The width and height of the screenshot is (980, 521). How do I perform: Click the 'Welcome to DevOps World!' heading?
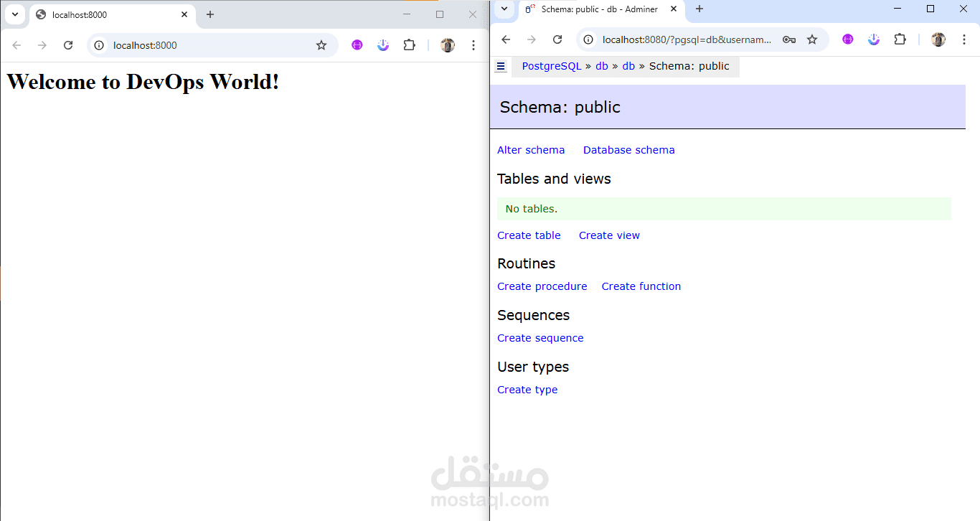point(143,82)
